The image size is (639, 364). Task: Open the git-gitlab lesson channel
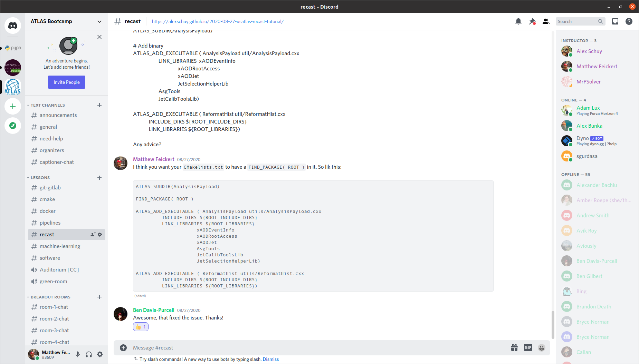pyautogui.click(x=67, y=188)
